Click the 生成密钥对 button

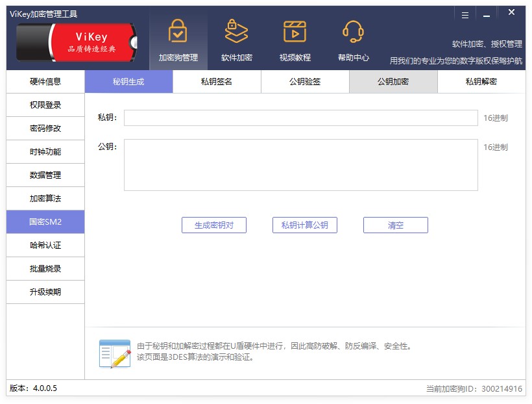click(x=213, y=225)
